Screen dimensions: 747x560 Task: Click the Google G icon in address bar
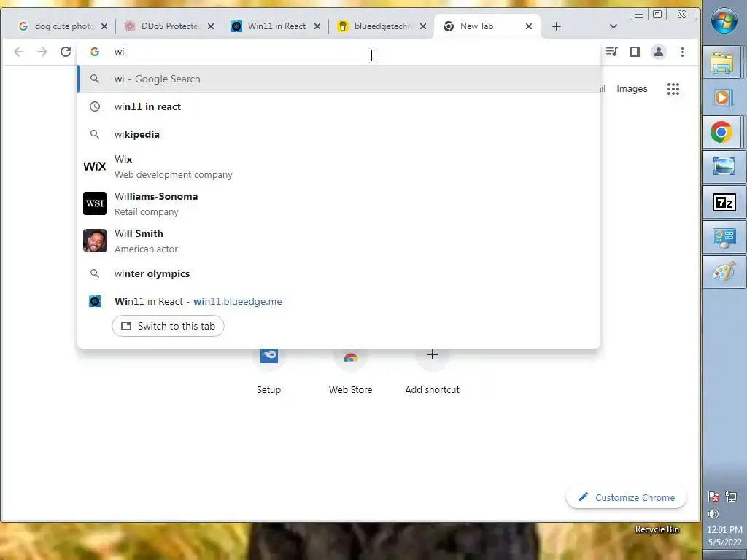coord(95,52)
